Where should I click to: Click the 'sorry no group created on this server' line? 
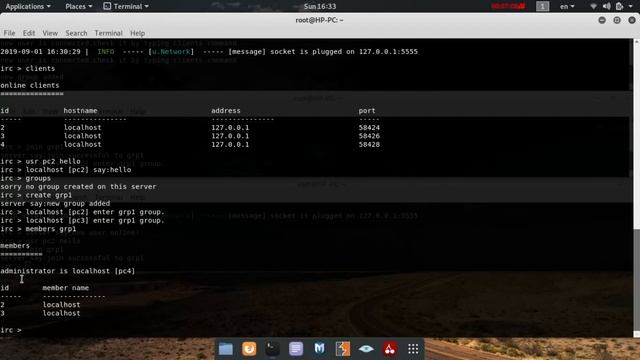(78, 187)
